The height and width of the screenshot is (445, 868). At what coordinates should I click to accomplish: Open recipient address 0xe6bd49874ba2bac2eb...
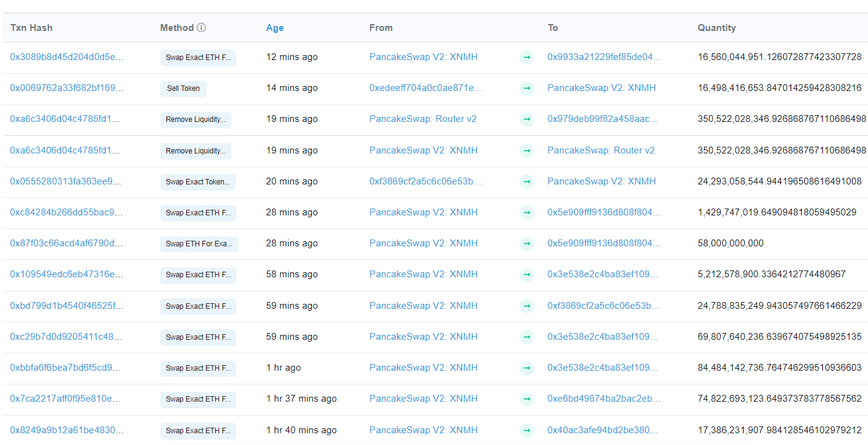click(x=604, y=399)
